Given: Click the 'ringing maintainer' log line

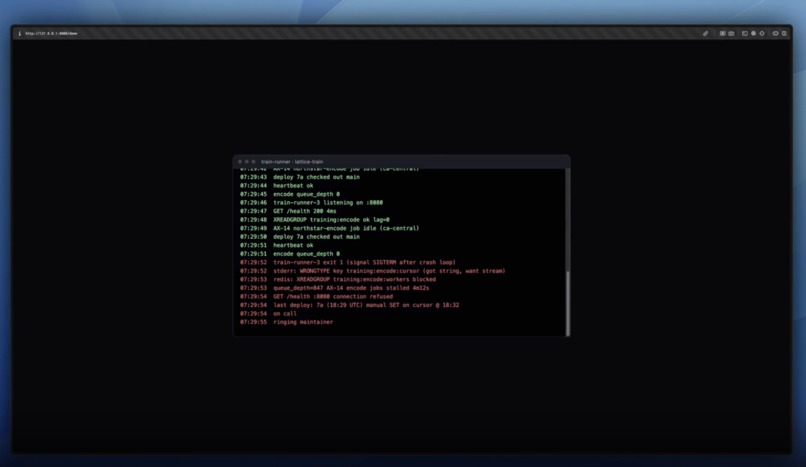Looking at the screenshot, I should pyautogui.click(x=286, y=322).
